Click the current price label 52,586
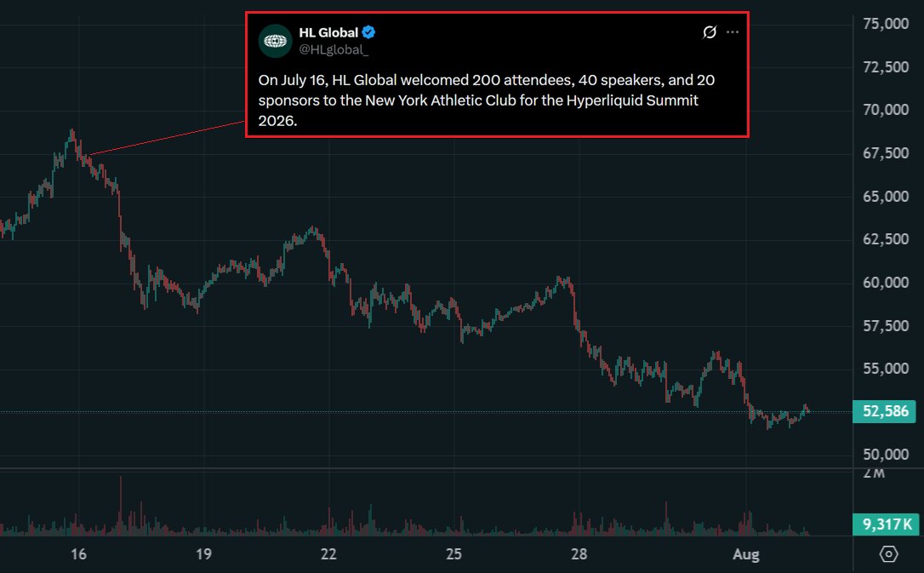 (885, 411)
